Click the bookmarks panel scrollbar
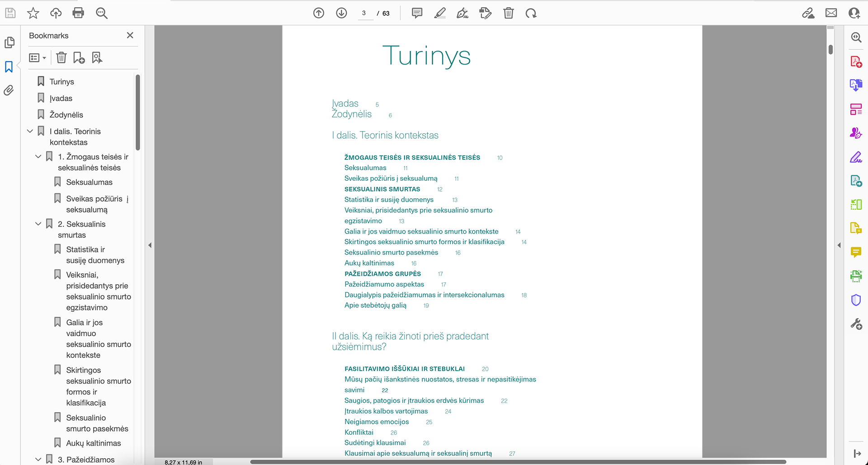868x465 pixels. tap(137, 112)
